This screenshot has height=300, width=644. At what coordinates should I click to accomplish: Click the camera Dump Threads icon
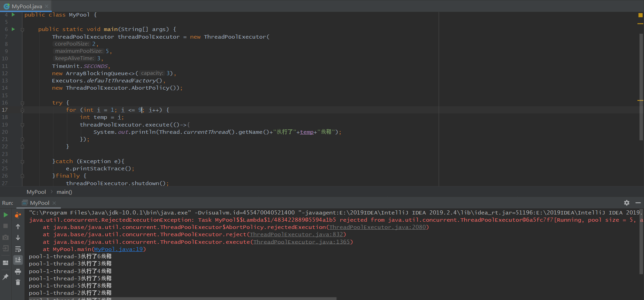point(6,237)
